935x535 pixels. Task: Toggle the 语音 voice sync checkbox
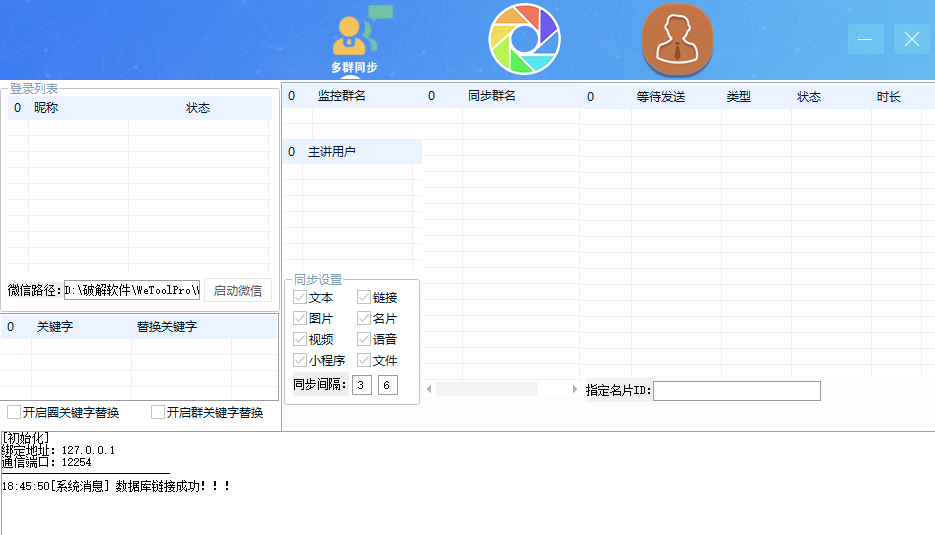[x=364, y=339]
